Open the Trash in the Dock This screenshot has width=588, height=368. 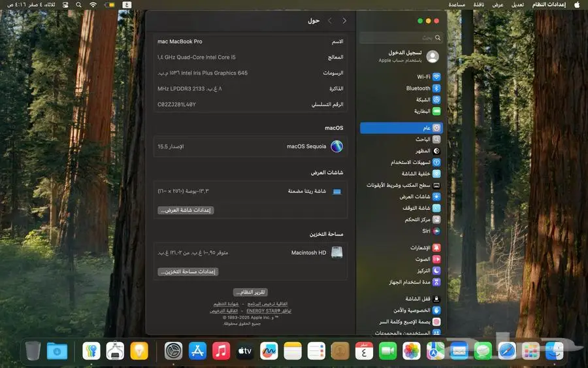(33, 351)
